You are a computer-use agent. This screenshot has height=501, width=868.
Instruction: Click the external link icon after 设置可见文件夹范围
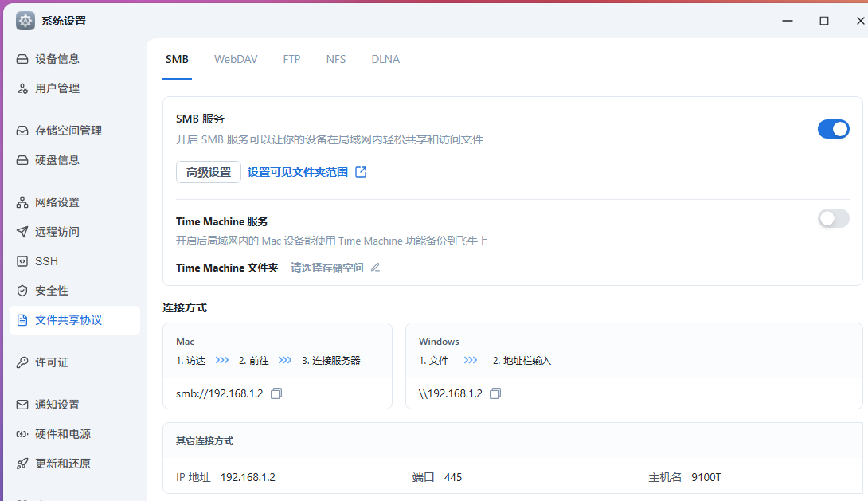(x=361, y=172)
